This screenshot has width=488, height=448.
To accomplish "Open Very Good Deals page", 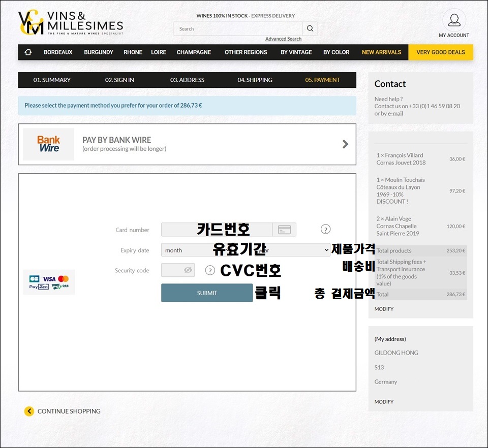I will [x=441, y=52].
